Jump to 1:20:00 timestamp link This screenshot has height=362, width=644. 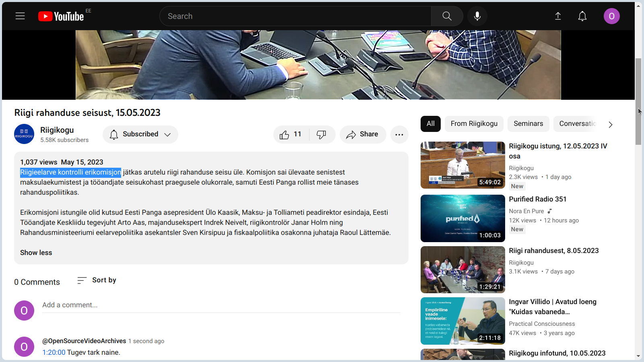tap(54, 352)
